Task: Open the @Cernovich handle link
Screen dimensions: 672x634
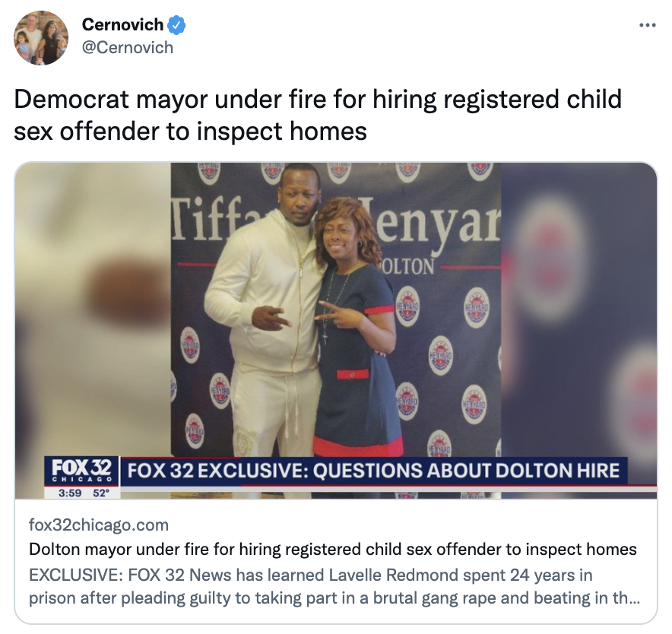Action: click(x=128, y=48)
